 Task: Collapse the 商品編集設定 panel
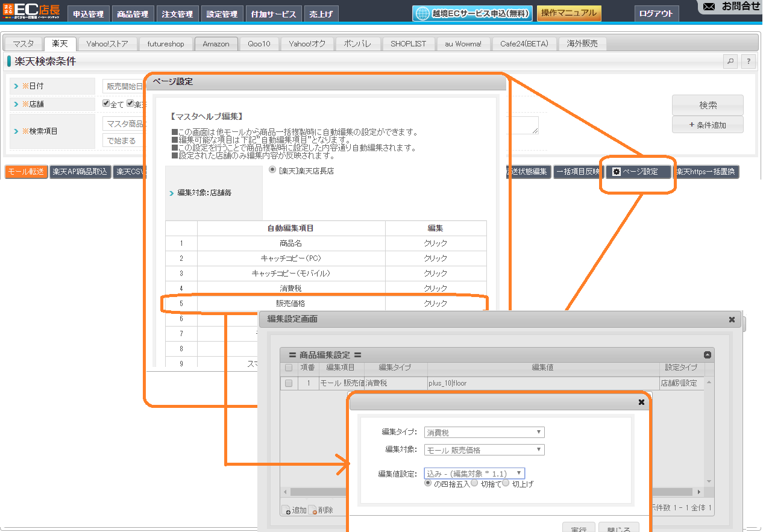[708, 355]
